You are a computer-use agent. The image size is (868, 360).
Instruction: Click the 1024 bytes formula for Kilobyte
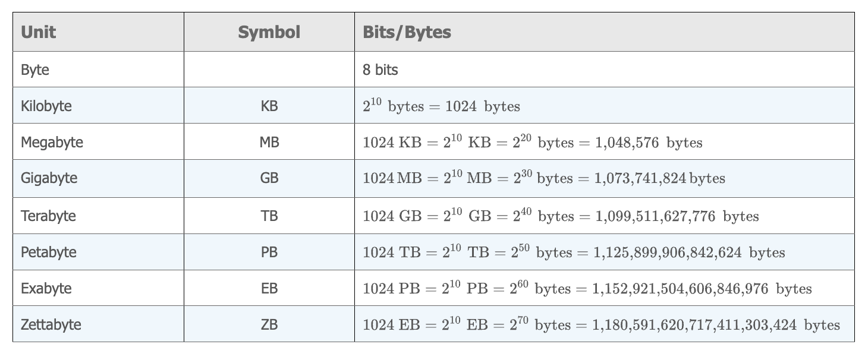(x=441, y=107)
